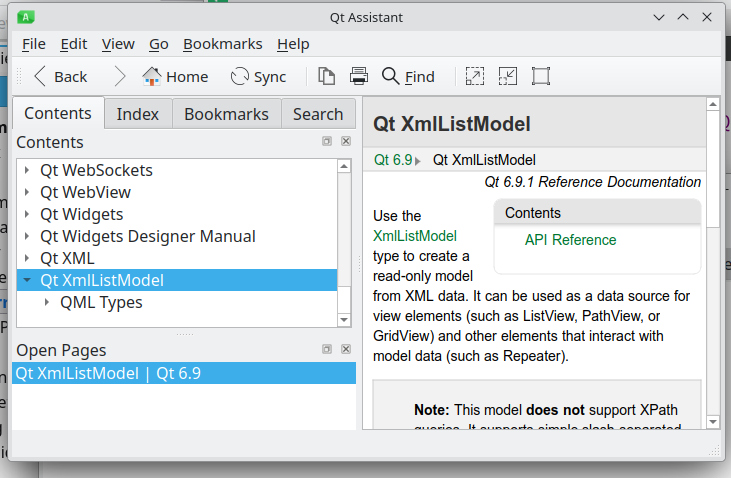
Task: Open the Go menu
Action: pos(159,44)
